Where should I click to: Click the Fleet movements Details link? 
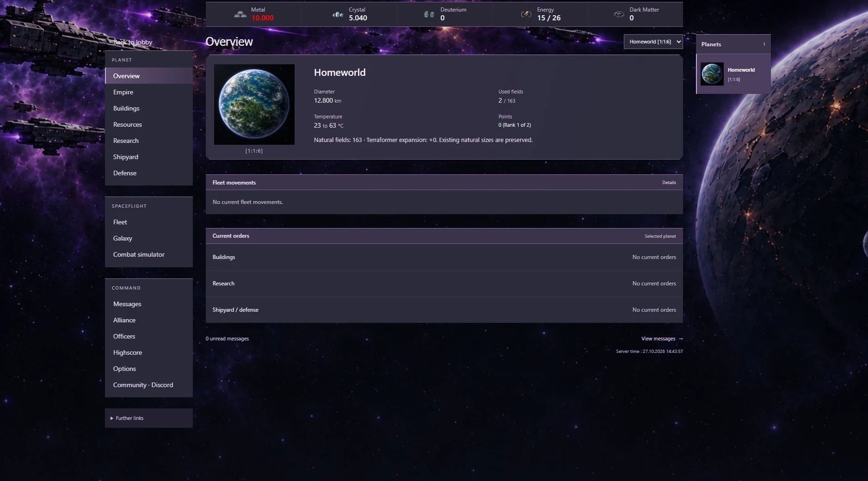(669, 183)
